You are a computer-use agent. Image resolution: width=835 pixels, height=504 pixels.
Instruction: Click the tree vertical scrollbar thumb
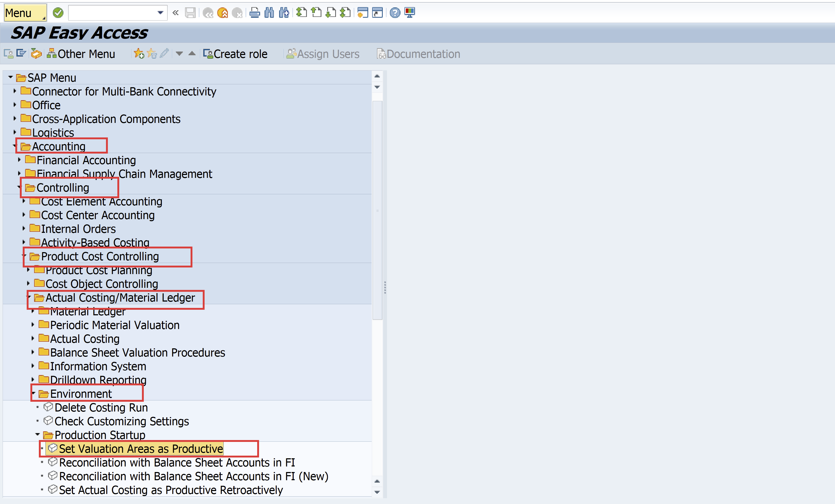pos(377,210)
